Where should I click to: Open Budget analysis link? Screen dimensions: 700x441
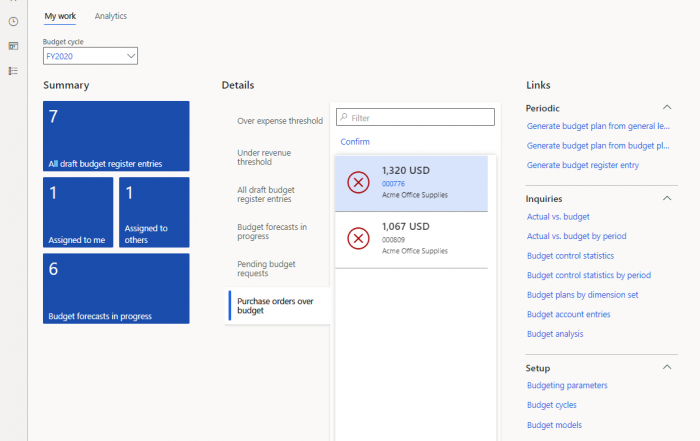point(555,334)
